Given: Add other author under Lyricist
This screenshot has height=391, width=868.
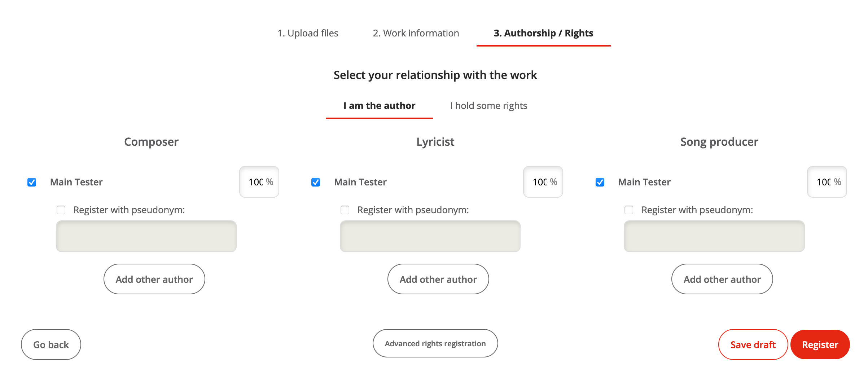Looking at the screenshot, I should coord(438,279).
